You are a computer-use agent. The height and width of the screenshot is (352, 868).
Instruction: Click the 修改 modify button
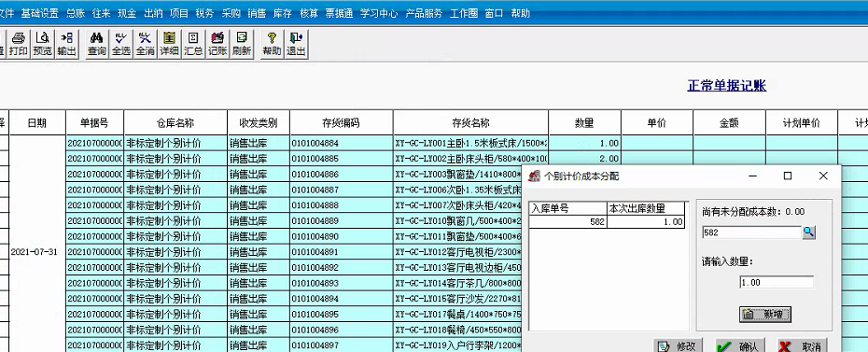click(679, 346)
